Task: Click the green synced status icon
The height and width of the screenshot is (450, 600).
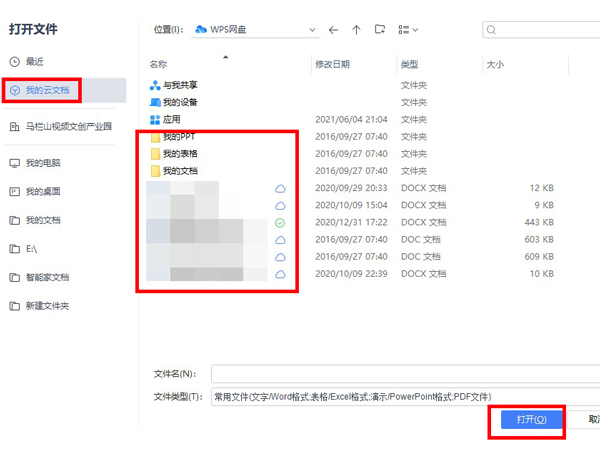Action: click(280, 222)
